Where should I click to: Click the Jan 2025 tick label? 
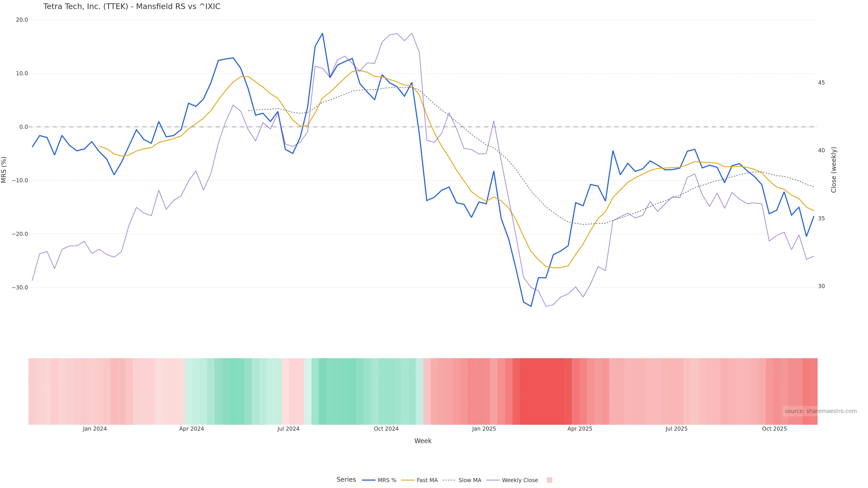tap(484, 429)
